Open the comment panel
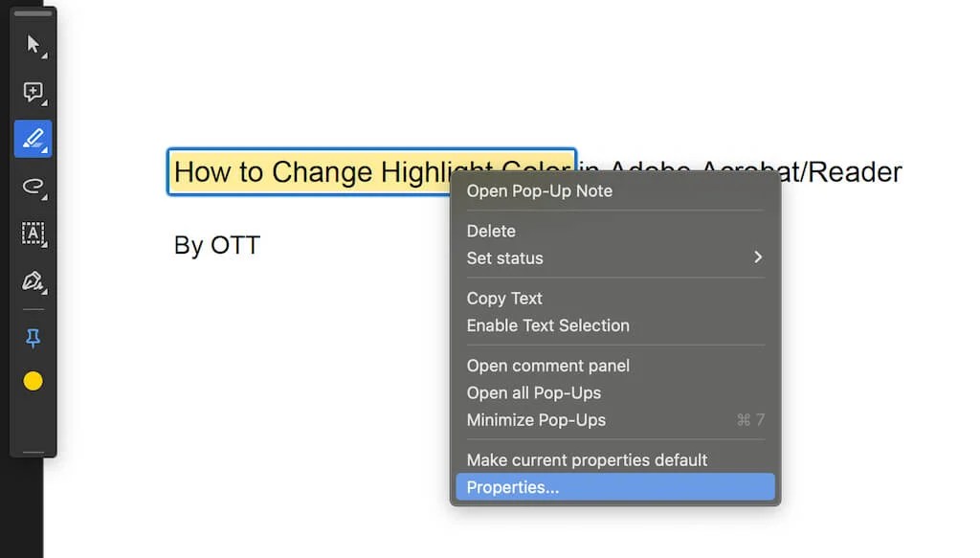 [x=547, y=366]
